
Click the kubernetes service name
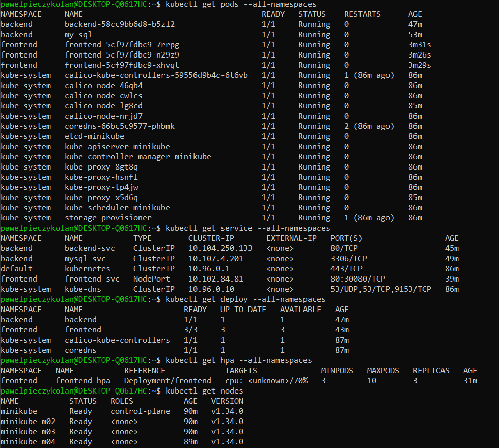tap(88, 269)
